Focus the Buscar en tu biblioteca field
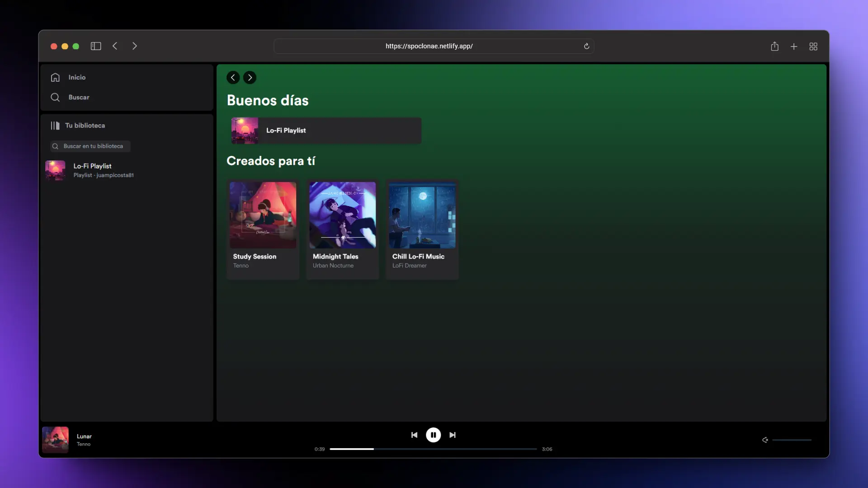 (90, 146)
